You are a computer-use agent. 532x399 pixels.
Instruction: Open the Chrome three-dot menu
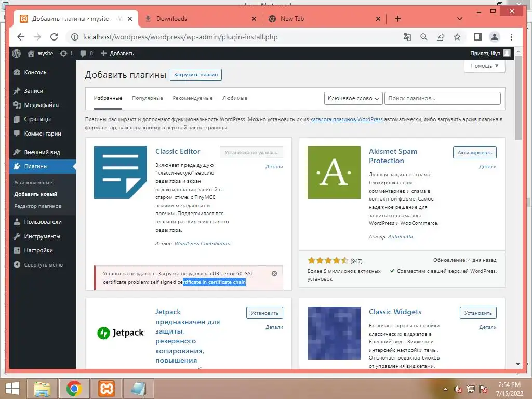(x=511, y=37)
